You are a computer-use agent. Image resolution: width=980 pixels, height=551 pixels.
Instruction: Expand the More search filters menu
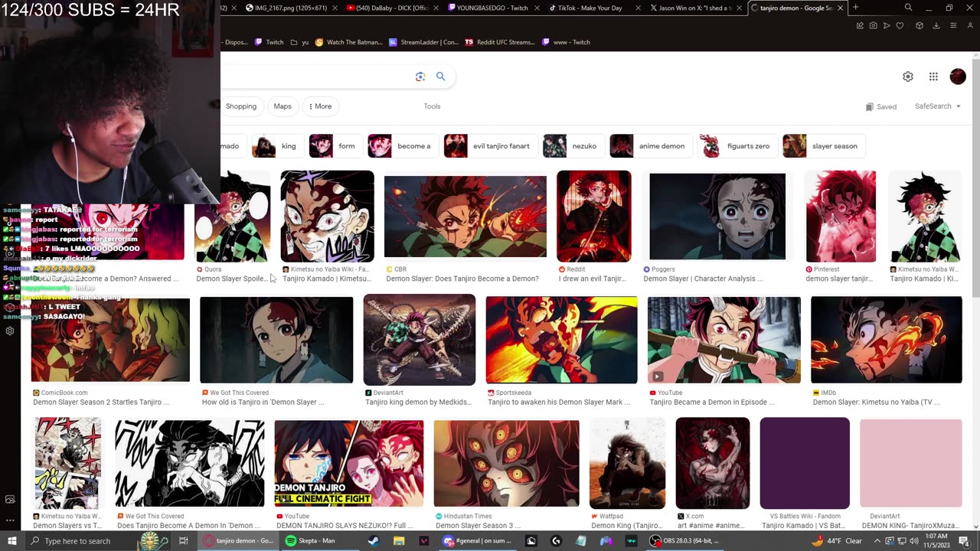click(x=320, y=106)
